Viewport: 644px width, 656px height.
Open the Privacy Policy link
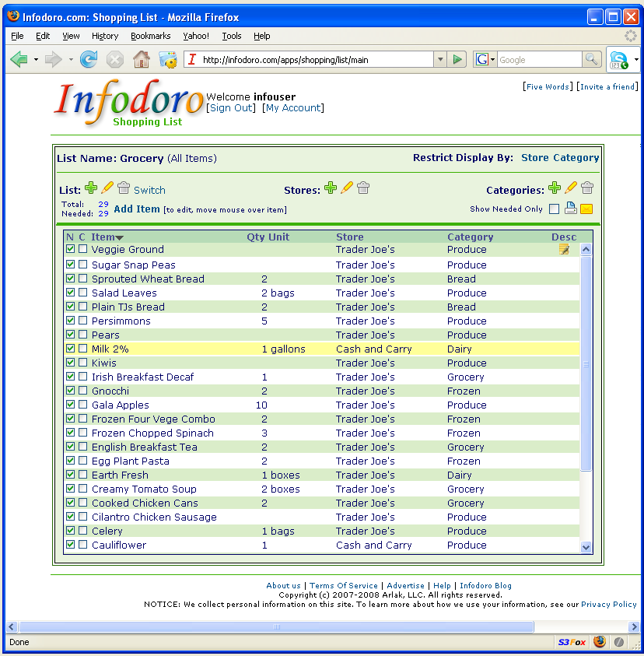coord(609,604)
